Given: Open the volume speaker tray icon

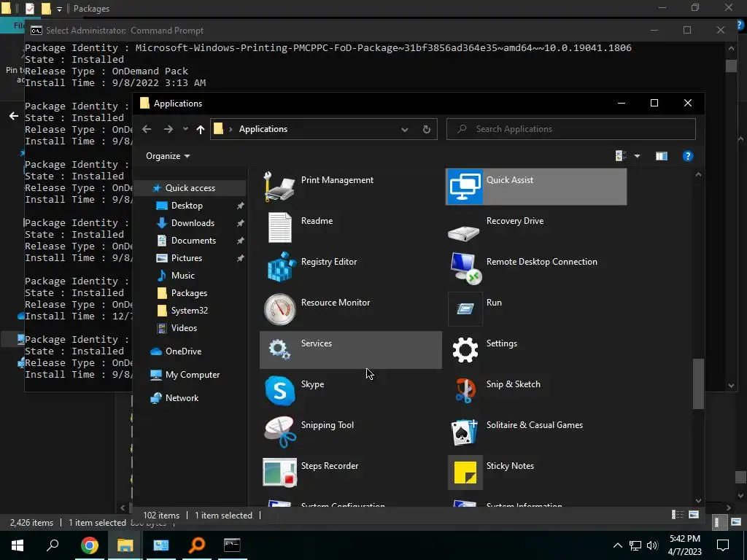Looking at the screenshot, I should [x=652, y=545].
